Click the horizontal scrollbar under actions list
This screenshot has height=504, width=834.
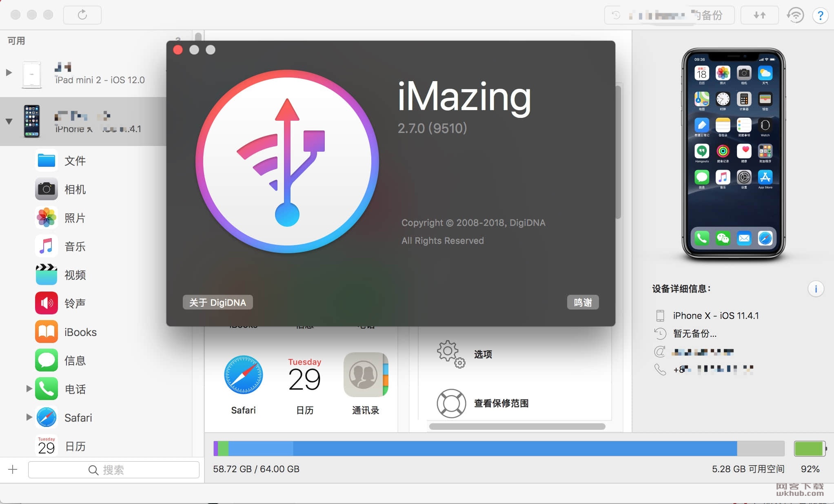[x=517, y=427]
